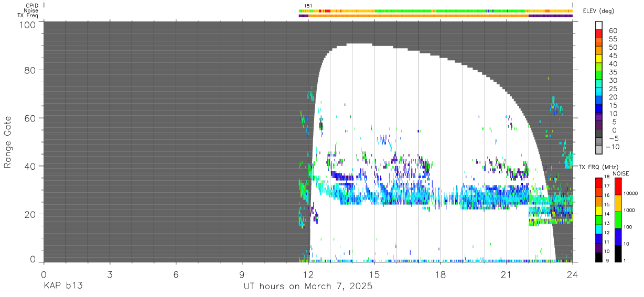Viewport: 644px width, 297px height.
Task: Click the 60 label on elevation scale
Action: 613,31
